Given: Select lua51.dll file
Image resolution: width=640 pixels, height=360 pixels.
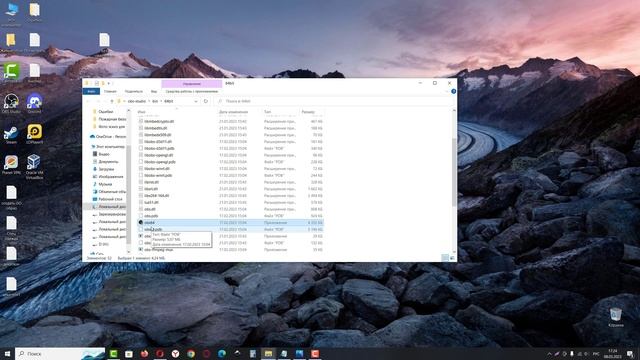Looking at the screenshot, I should tap(151, 202).
